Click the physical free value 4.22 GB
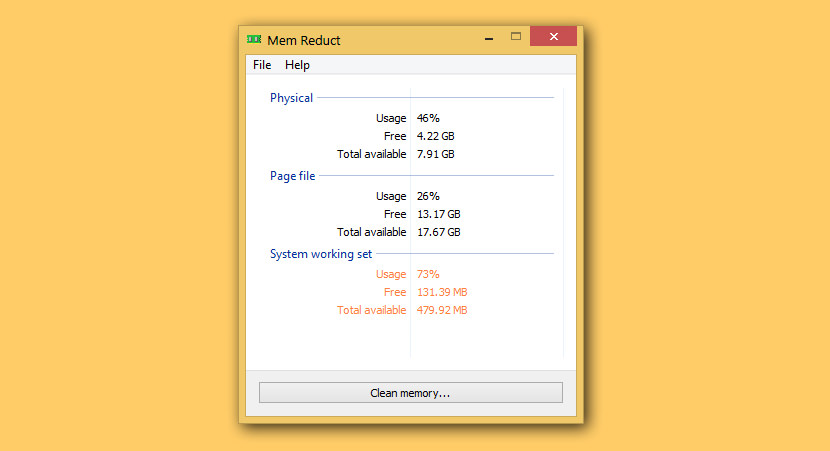The width and height of the screenshot is (830, 451). pos(436,136)
